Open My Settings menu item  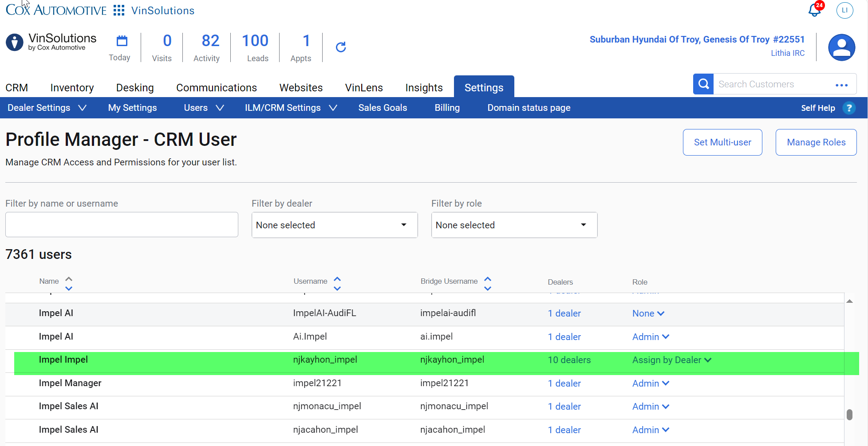coord(132,108)
